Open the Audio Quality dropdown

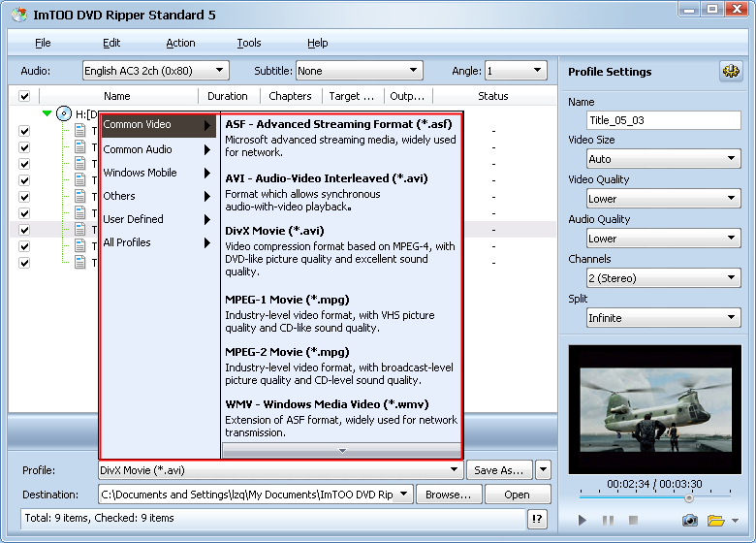(663, 239)
